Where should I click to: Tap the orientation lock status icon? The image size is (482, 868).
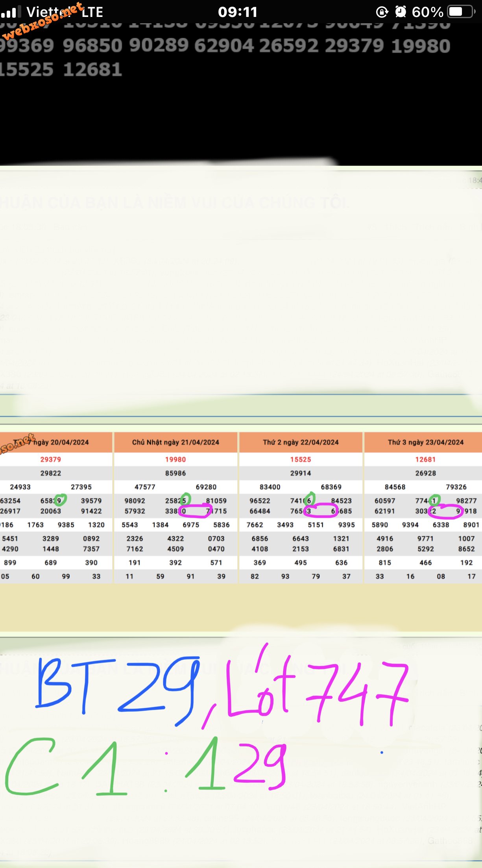(382, 12)
